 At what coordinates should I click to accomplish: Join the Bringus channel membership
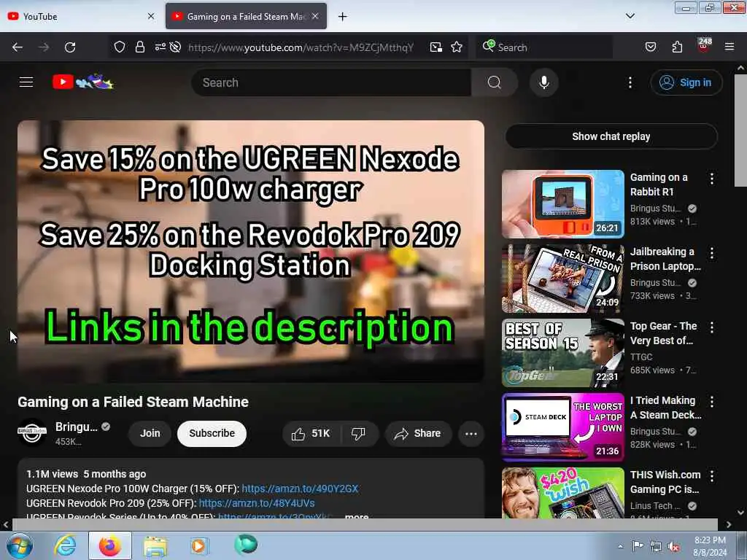150,433
